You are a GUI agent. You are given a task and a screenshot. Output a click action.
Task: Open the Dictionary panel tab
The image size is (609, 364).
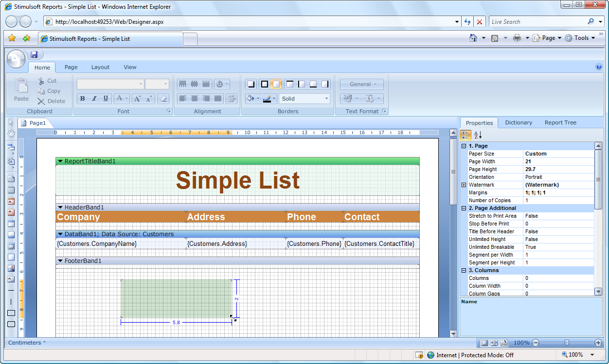point(519,122)
